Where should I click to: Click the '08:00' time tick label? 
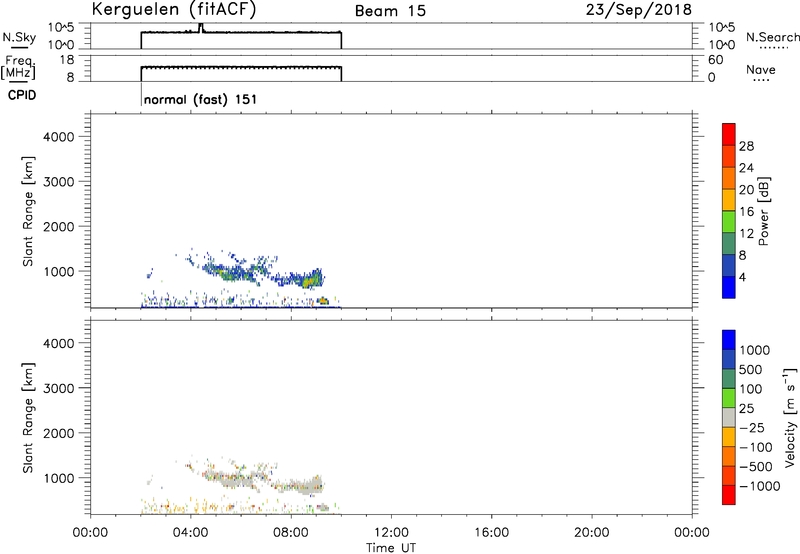click(x=291, y=533)
